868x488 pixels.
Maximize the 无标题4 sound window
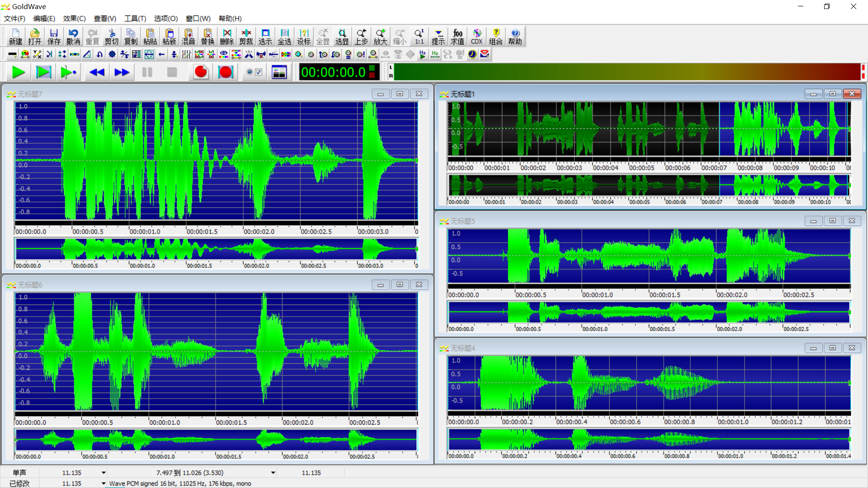(x=832, y=348)
